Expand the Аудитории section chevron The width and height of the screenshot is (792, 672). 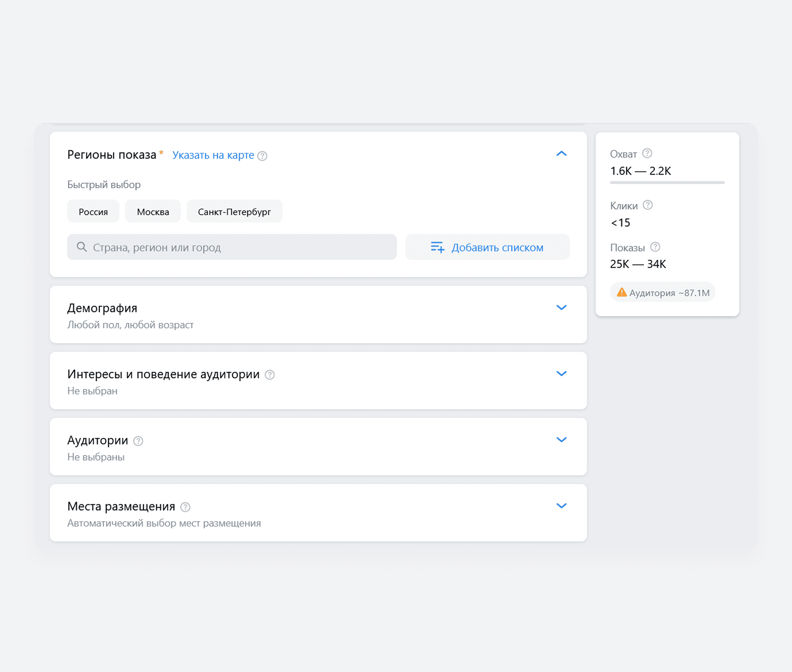(561, 440)
